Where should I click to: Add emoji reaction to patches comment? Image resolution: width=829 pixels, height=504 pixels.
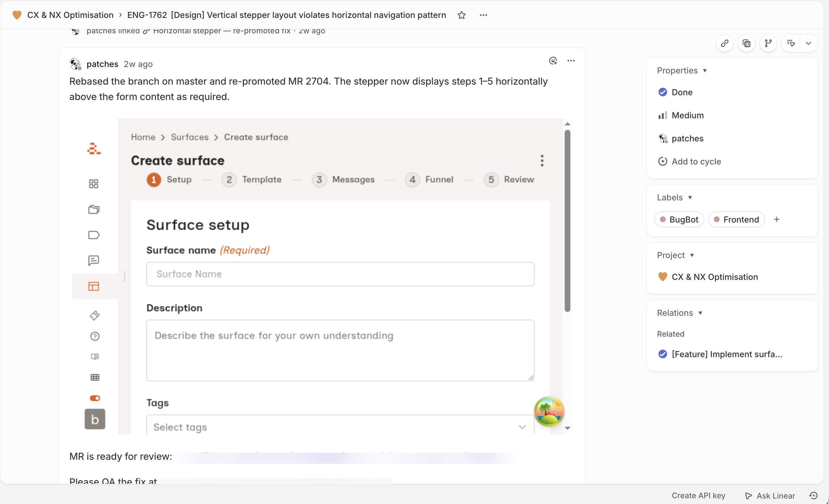click(x=553, y=61)
